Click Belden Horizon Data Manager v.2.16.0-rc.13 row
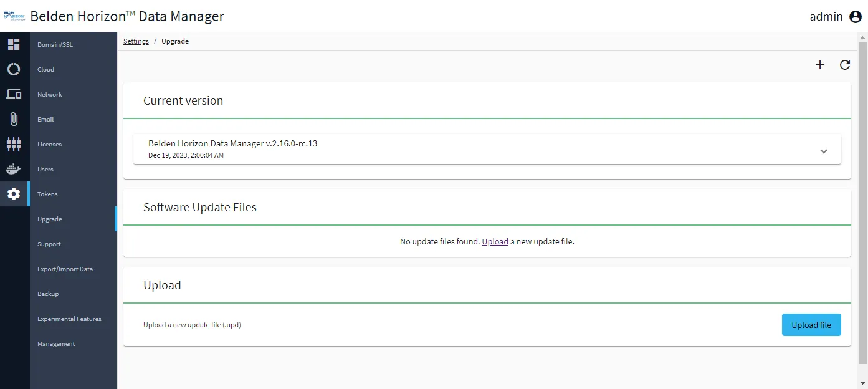Viewport: 868px width, 389px height. pos(487,149)
